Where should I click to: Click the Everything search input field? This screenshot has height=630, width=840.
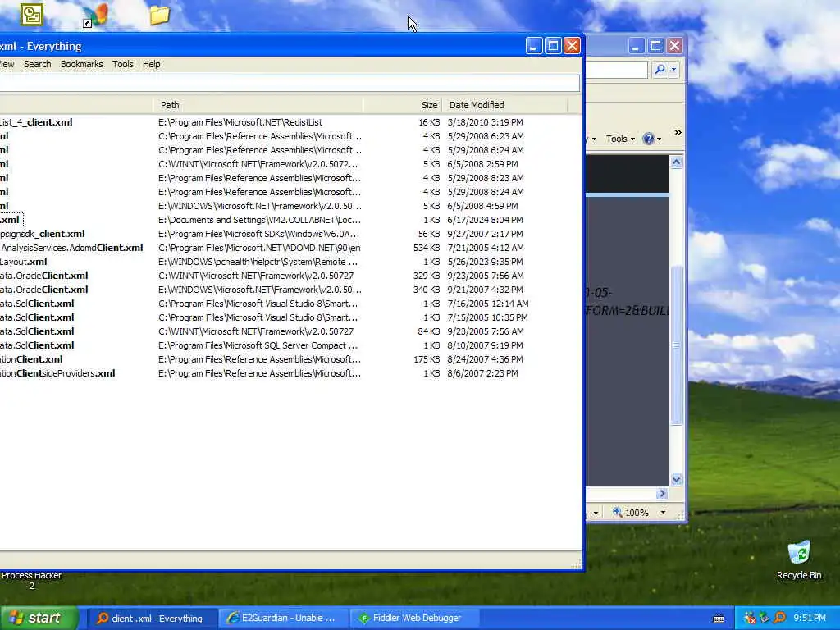[x=290, y=83]
